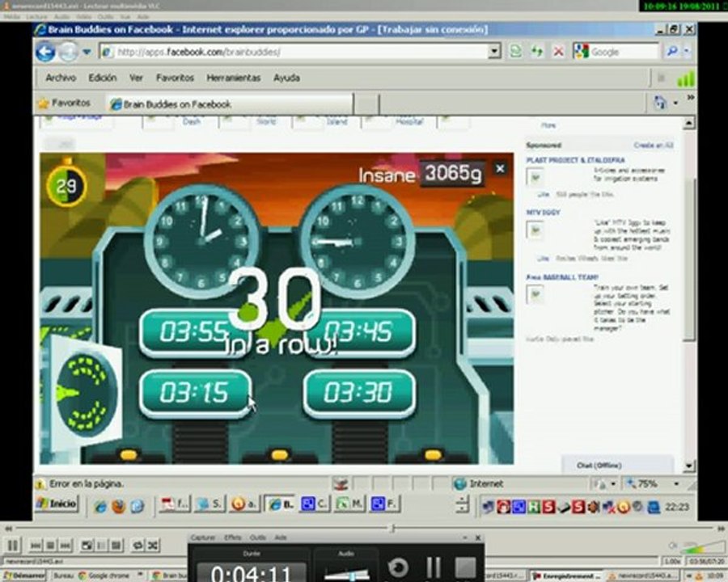Click the Create an Ad link
Viewport: 728px width, 582px height.
[x=654, y=145]
